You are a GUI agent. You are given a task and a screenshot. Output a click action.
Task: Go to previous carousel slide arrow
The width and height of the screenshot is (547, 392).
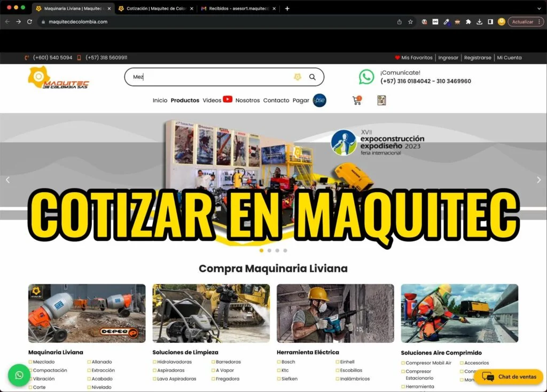tap(7, 180)
